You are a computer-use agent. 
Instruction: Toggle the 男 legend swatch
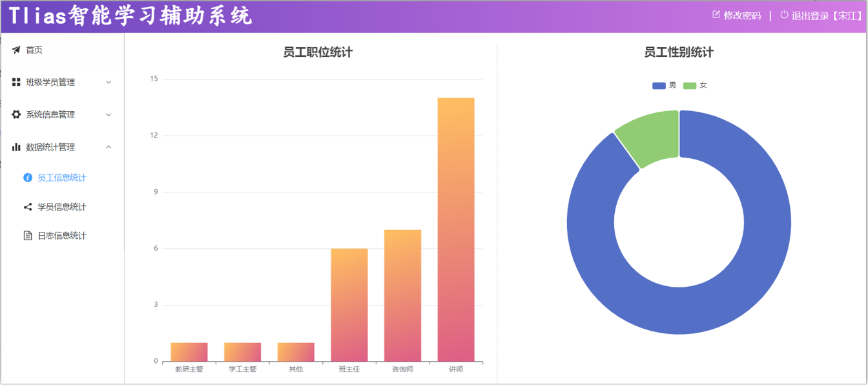[659, 85]
